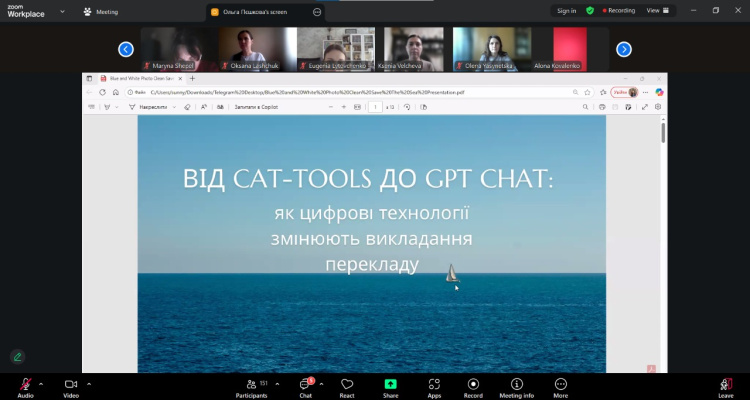
Task: Toggle the PDF table of contents
Action: (x=91, y=107)
